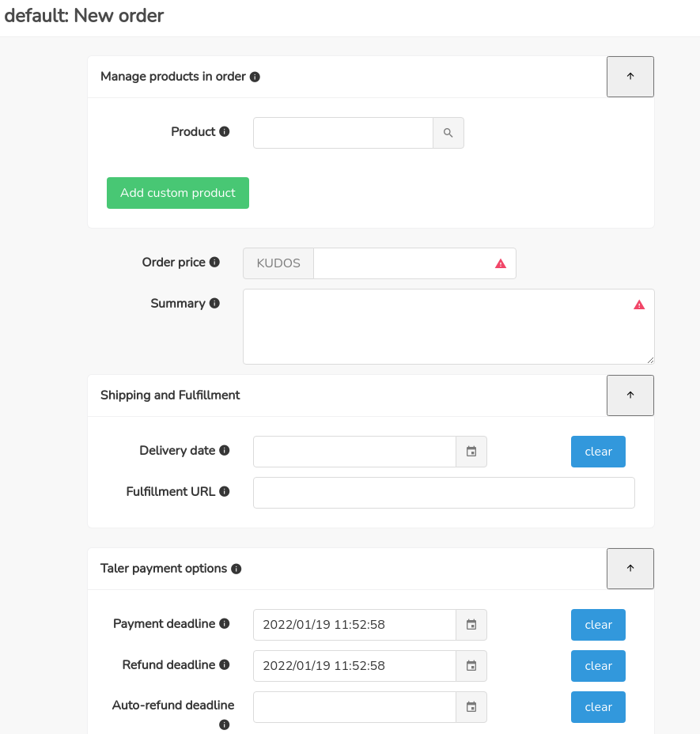Clear the Payment deadline value

click(x=598, y=625)
